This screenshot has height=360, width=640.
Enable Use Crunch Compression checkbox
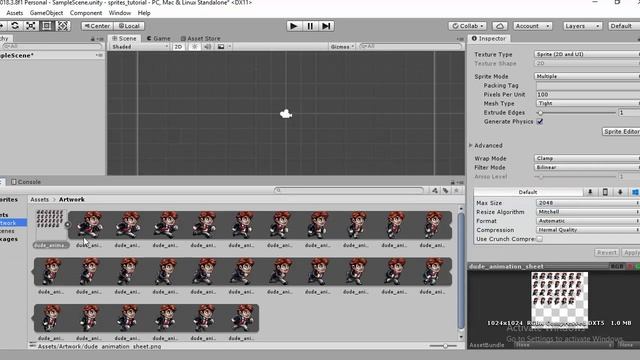coord(540,239)
